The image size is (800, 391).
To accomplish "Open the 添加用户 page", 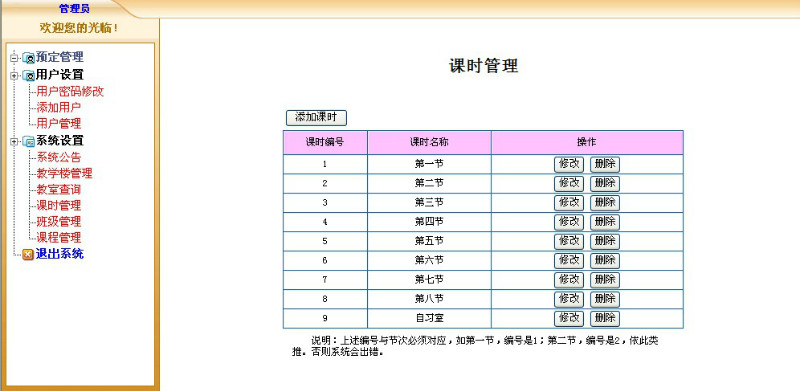I will [x=59, y=108].
